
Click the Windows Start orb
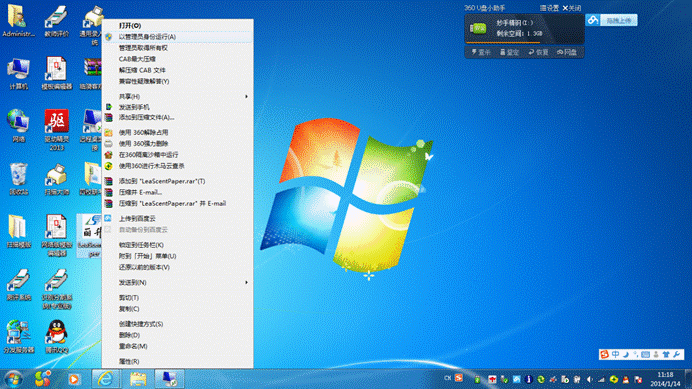click(x=14, y=379)
